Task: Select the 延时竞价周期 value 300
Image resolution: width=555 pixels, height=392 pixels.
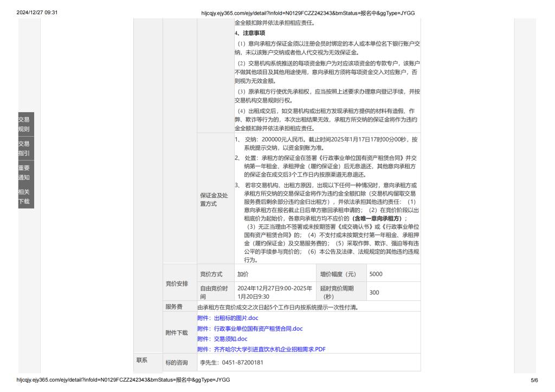Action: tap(374, 292)
